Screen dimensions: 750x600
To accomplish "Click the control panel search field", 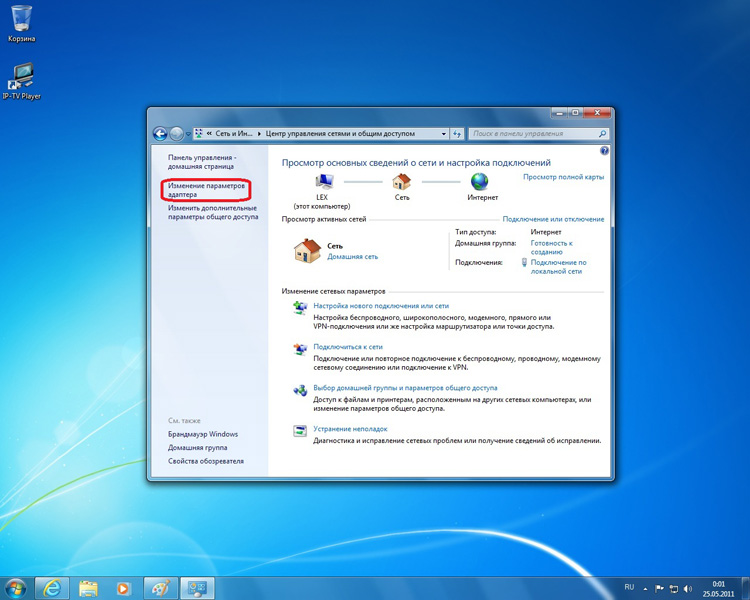I will coord(533,134).
